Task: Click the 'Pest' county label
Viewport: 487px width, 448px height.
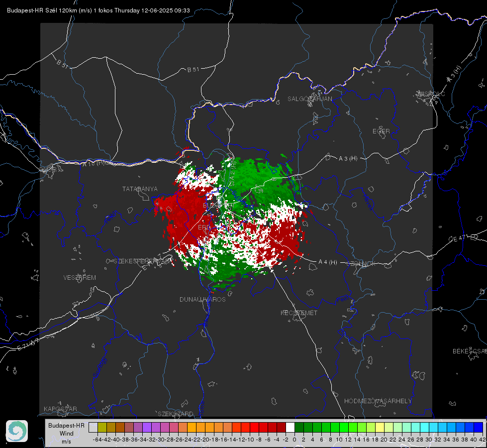Action: point(343,300)
